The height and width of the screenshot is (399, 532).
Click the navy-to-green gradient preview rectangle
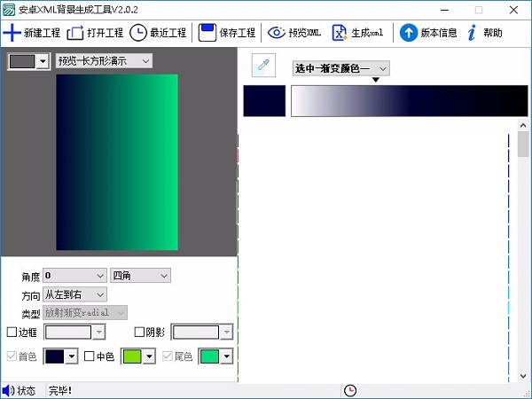(117, 162)
